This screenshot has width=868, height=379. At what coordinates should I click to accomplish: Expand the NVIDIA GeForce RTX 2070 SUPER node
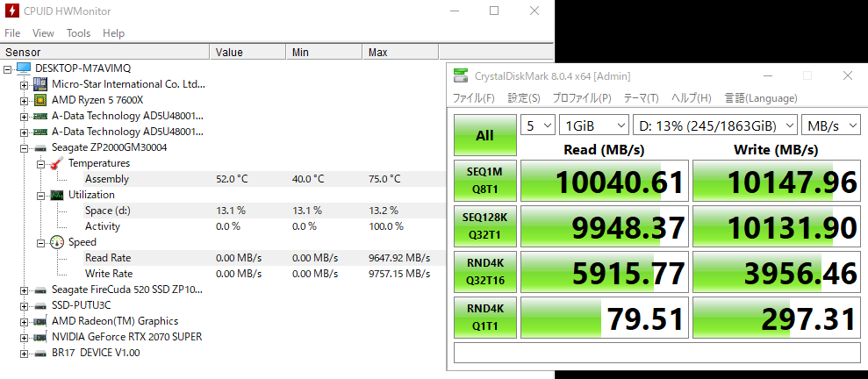coord(24,337)
